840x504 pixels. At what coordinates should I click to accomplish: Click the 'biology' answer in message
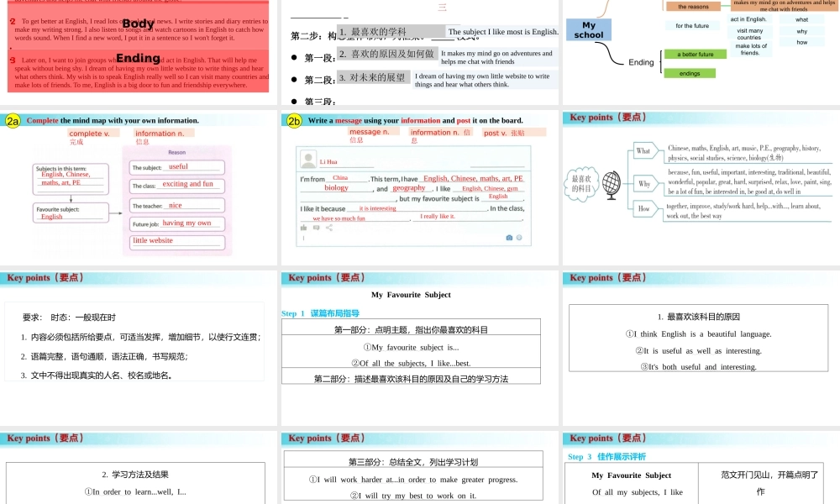(x=336, y=188)
